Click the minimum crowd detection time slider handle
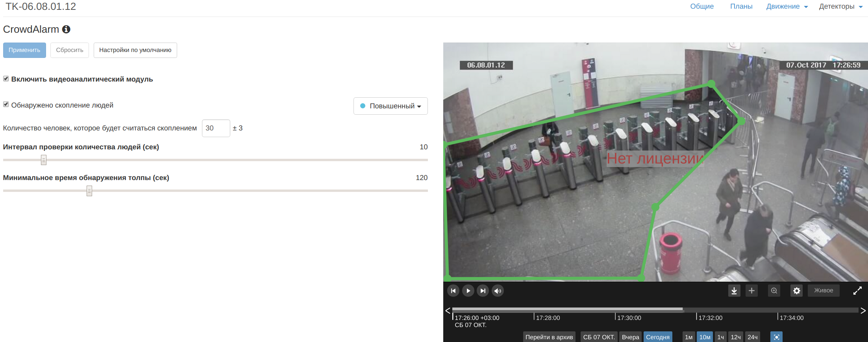The image size is (868, 342). 89,191
